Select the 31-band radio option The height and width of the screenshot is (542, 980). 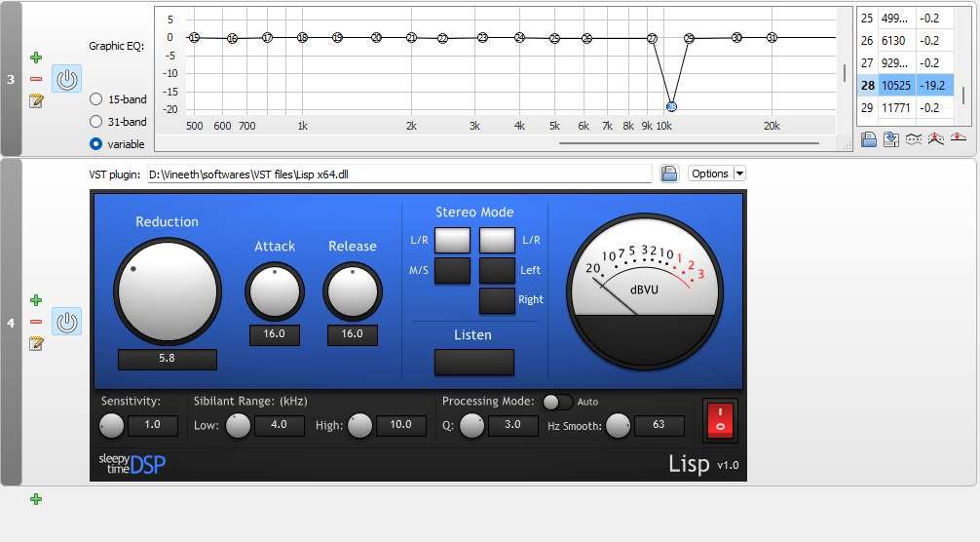95,121
